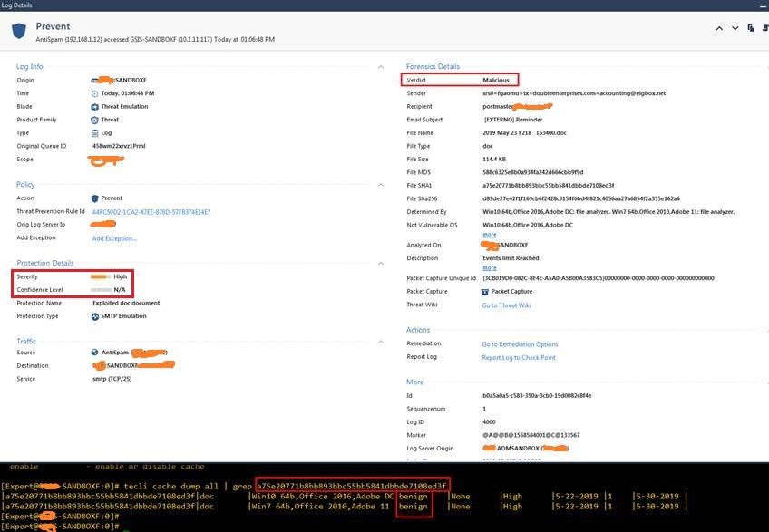
Task: Click the Confidence Level bar
Action: pos(101,290)
